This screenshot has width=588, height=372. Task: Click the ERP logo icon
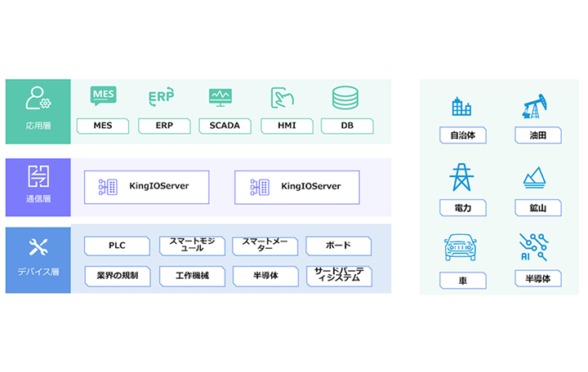point(161,98)
